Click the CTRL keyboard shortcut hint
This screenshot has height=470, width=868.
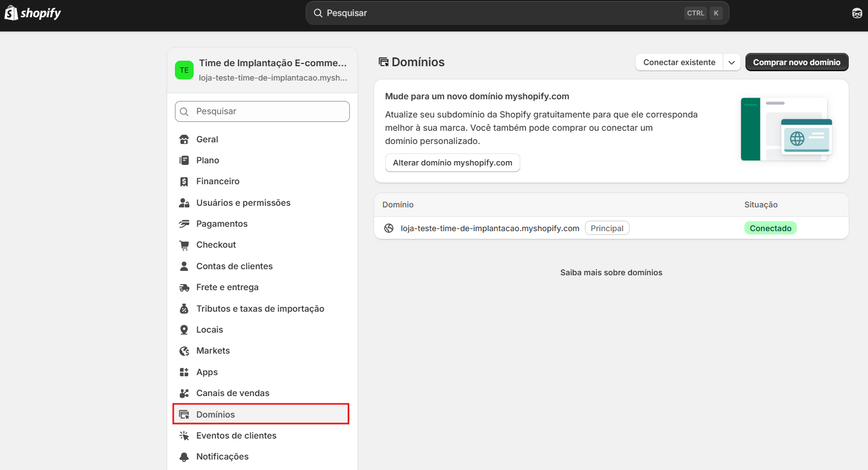click(695, 13)
